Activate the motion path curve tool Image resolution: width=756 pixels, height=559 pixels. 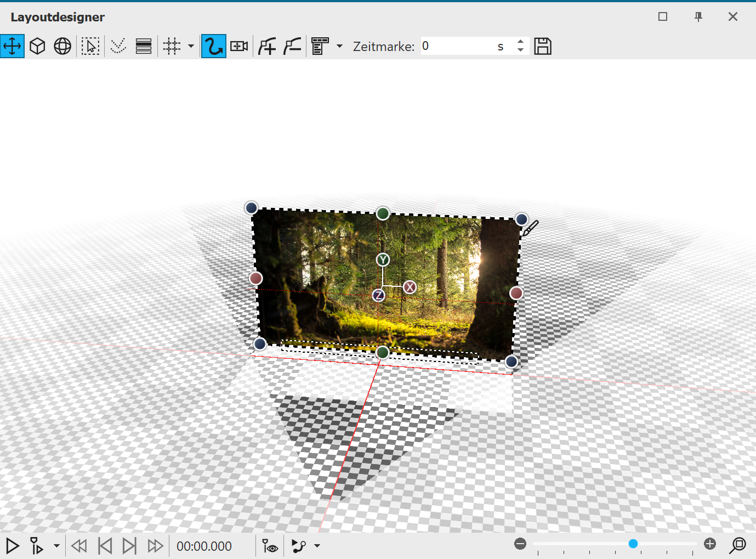coord(213,46)
